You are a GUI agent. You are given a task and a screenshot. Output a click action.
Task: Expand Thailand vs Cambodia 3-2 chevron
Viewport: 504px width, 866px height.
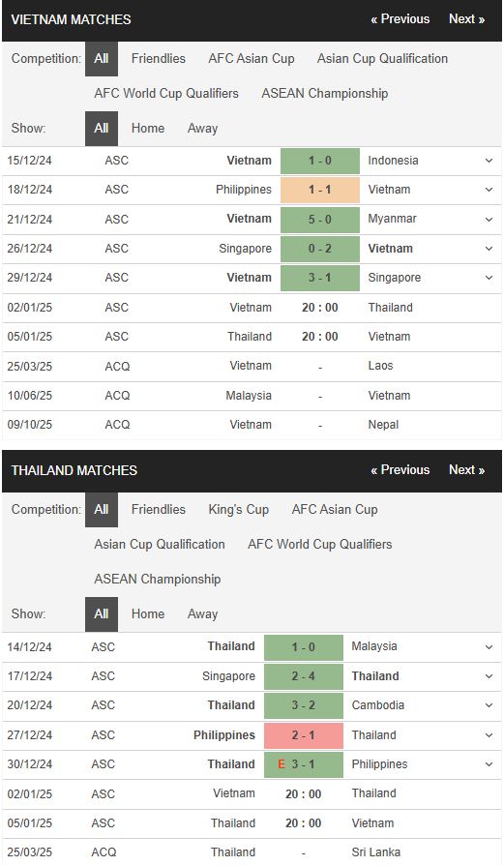pos(489,705)
